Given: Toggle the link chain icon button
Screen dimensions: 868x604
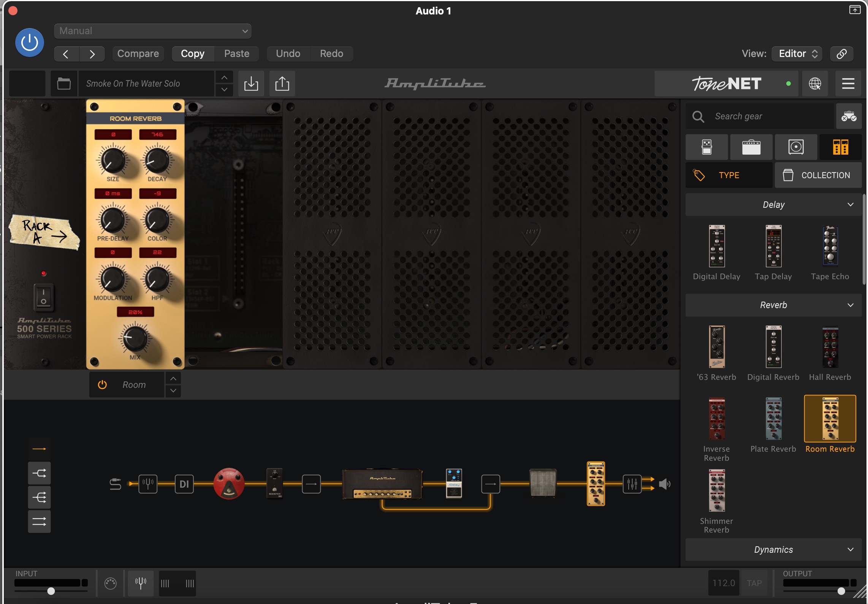Looking at the screenshot, I should (842, 54).
